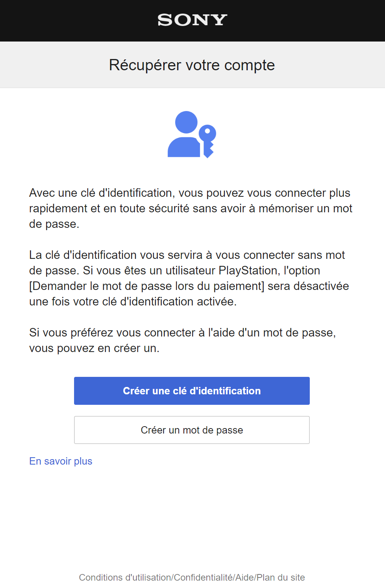The height and width of the screenshot is (588, 385).
Task: Click the Créer une clé d'identification button
Action: [192, 391]
